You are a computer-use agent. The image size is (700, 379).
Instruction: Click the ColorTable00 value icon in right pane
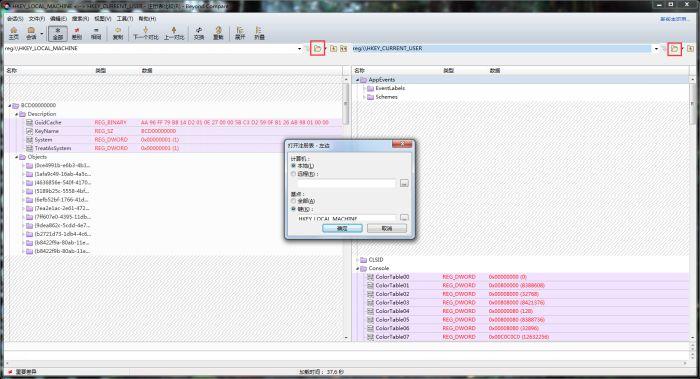tap(370, 277)
